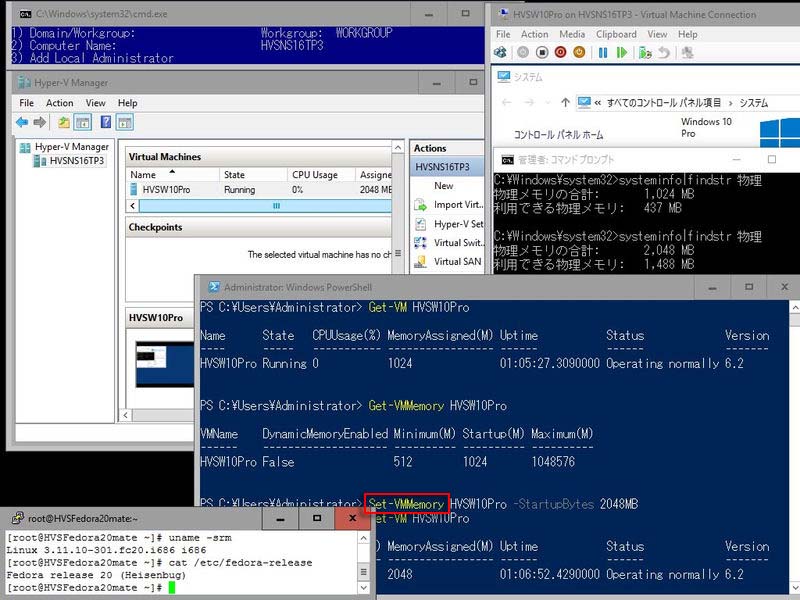
Task: Open File menu in Virtual Machine Connection
Action: pyautogui.click(x=503, y=34)
